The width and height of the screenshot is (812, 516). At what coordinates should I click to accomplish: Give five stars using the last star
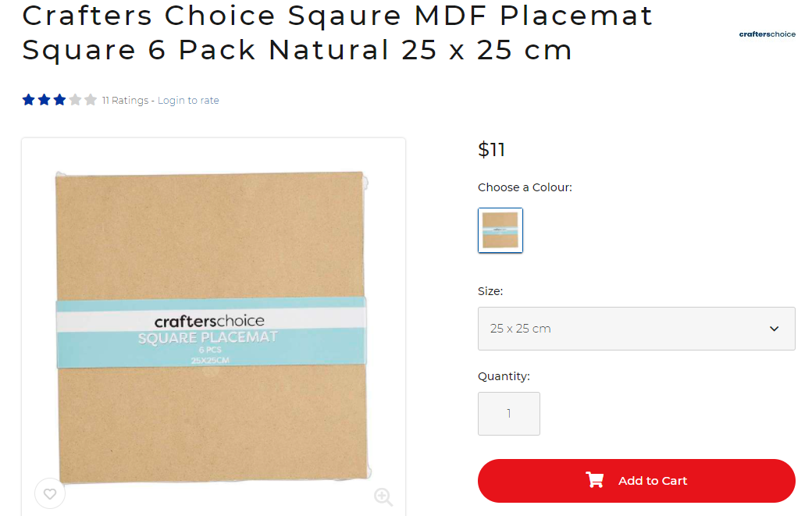point(91,100)
